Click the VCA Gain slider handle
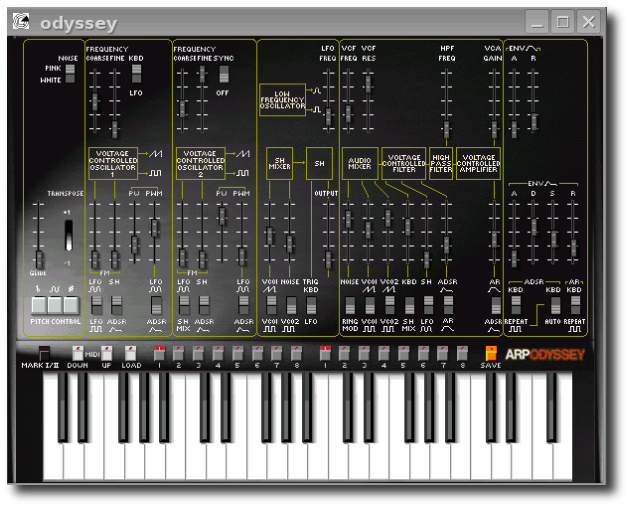Image resolution: width=630 pixels, height=508 pixels. point(494,129)
